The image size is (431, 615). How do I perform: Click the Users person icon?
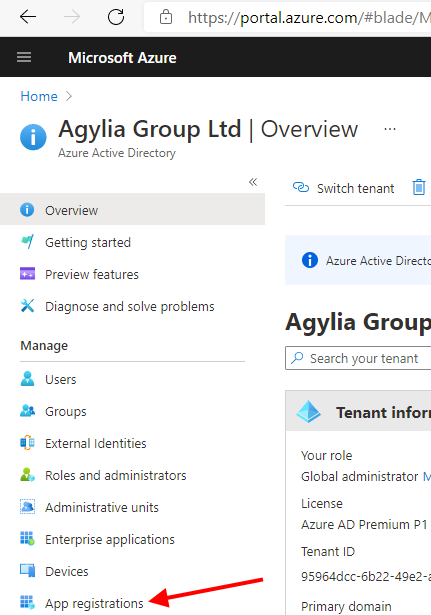pos(27,378)
